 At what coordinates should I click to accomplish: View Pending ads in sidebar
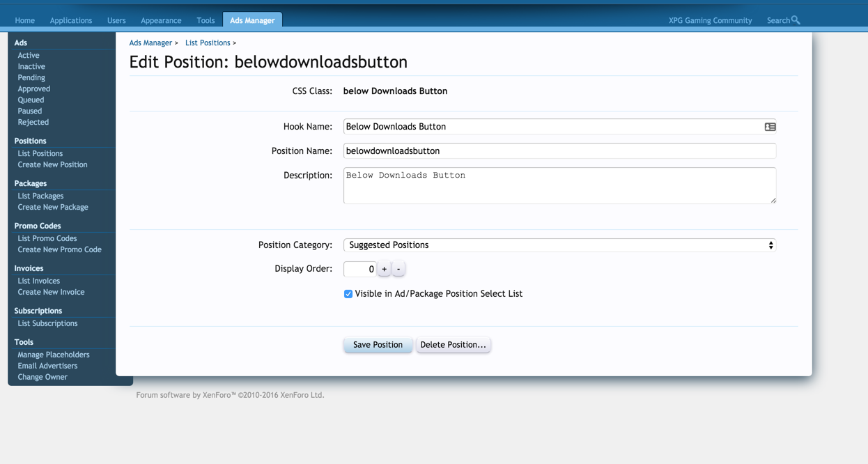click(x=31, y=77)
